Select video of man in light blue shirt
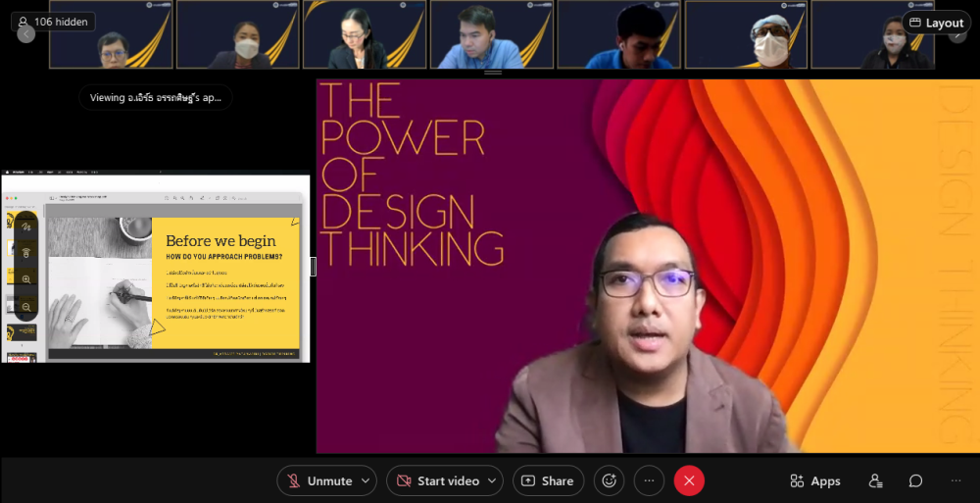 click(491, 34)
